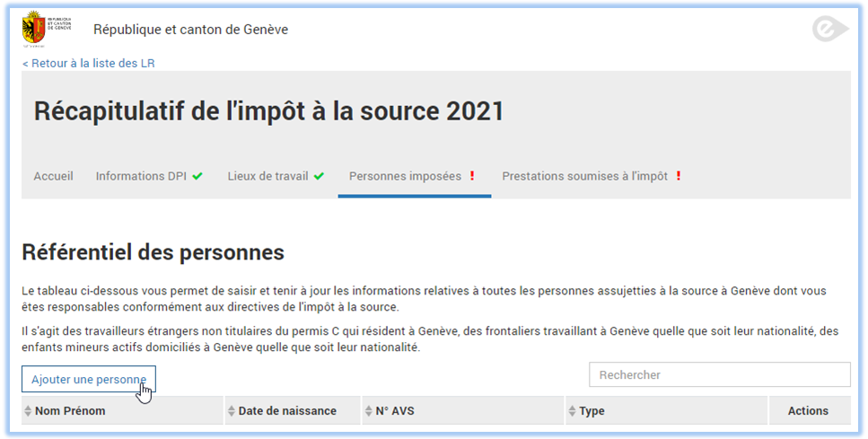
Task: Focus the Rechercher search field
Action: [720, 374]
